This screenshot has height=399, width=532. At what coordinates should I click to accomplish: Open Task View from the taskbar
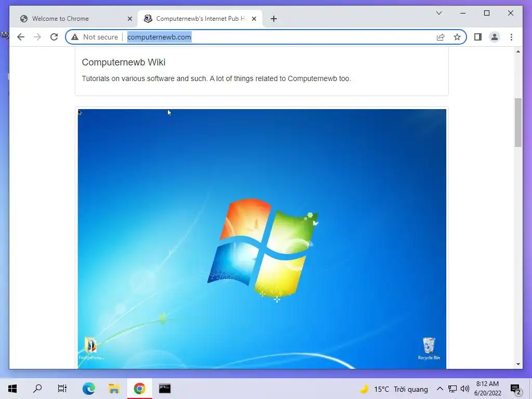[x=62, y=389]
